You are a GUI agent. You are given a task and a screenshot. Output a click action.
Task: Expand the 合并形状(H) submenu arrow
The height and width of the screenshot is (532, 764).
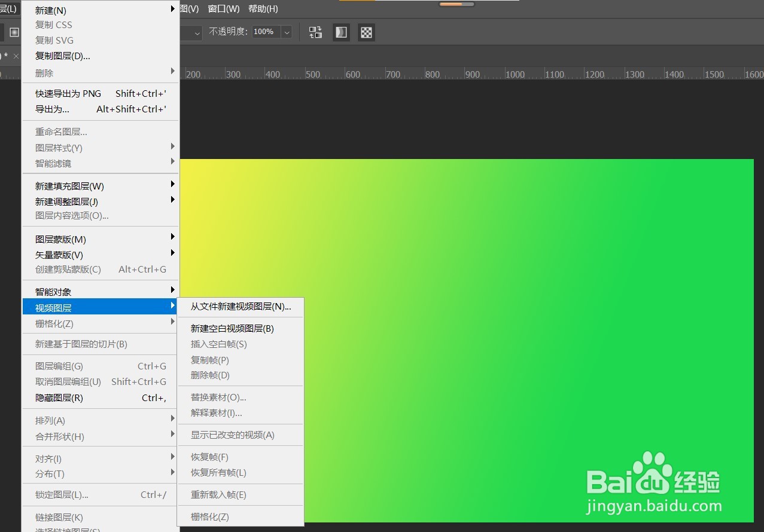point(173,435)
